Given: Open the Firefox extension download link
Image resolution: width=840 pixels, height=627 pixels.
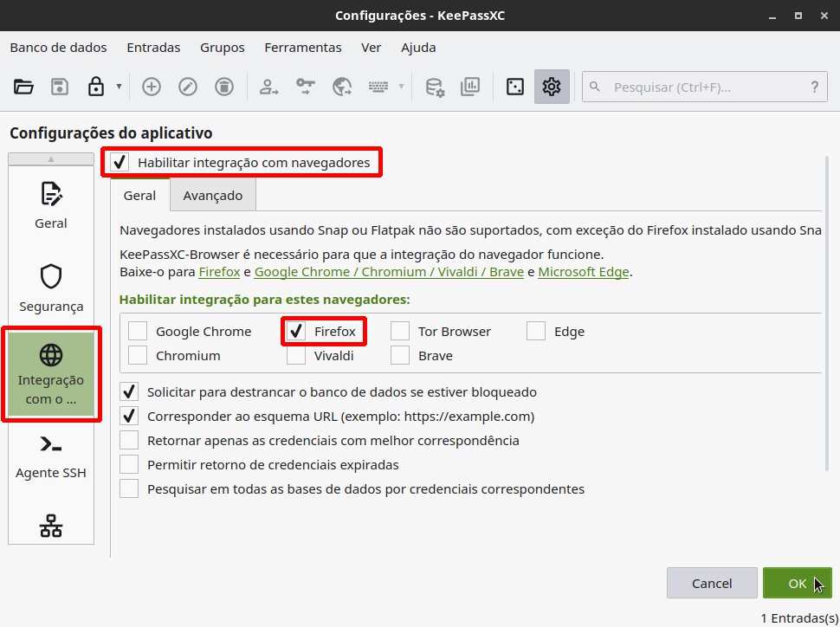Looking at the screenshot, I should tap(219, 272).
